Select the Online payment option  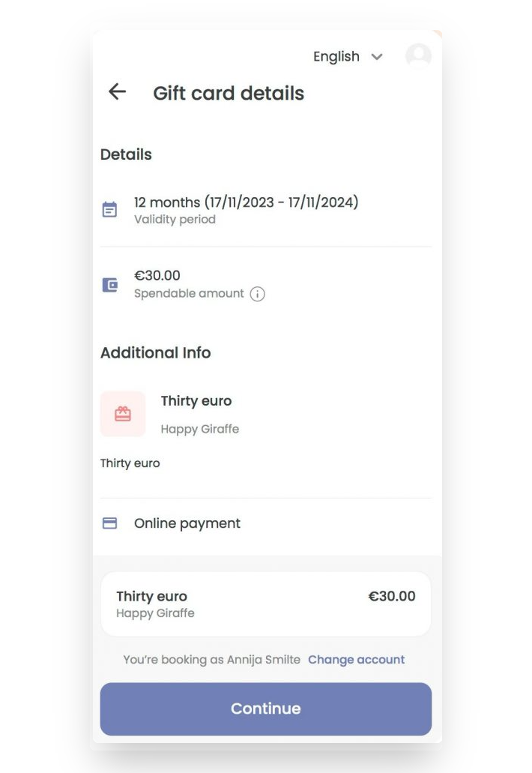(186, 523)
